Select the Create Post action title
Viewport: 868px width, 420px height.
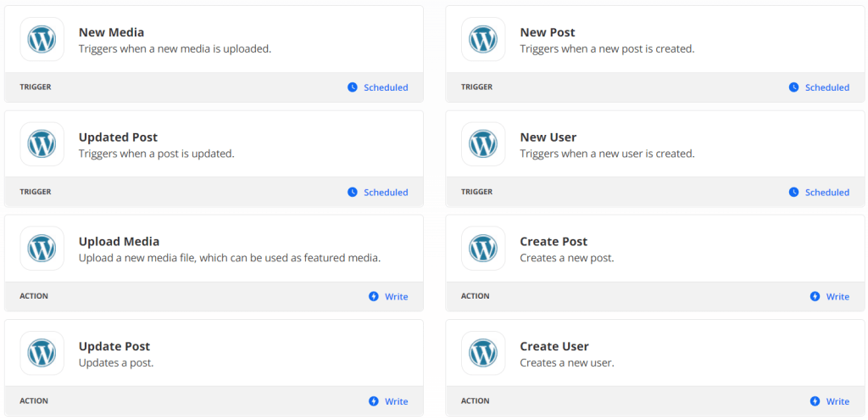[x=554, y=242]
